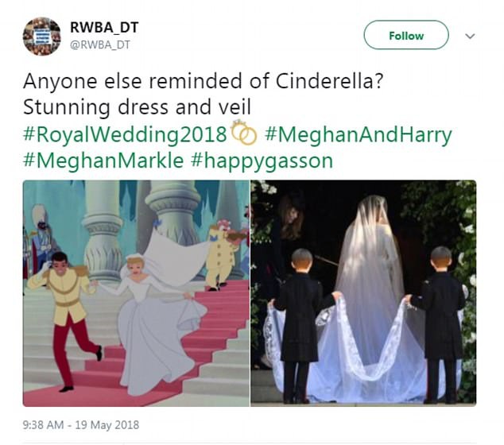Open the #MeghanAndHarry hashtag
This screenshot has height=445, width=504.
(358, 133)
